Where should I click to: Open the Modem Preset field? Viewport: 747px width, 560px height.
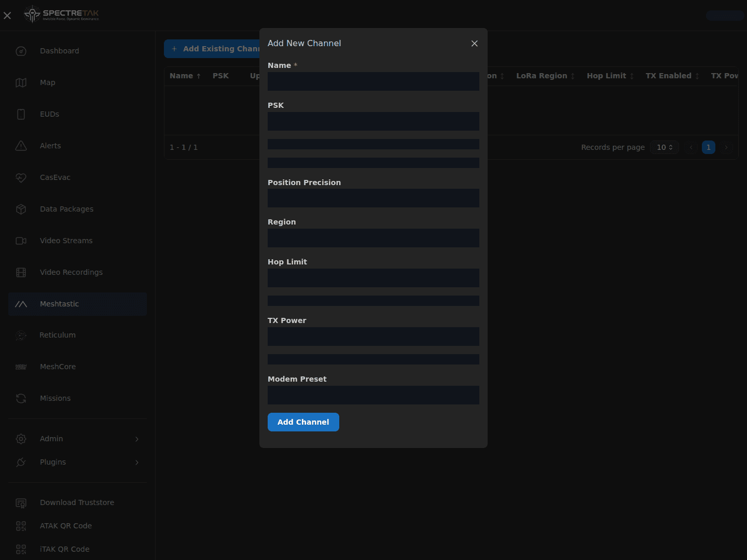(x=374, y=395)
